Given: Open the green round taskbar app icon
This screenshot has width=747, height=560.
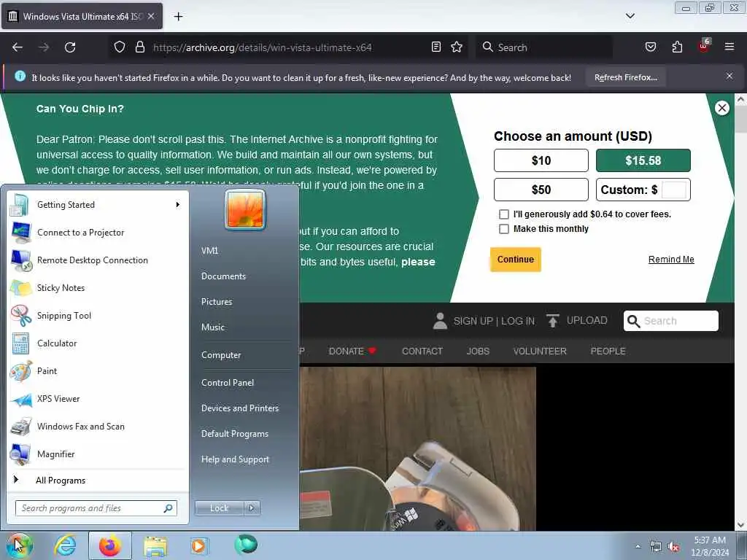Looking at the screenshot, I should pyautogui.click(x=246, y=545).
